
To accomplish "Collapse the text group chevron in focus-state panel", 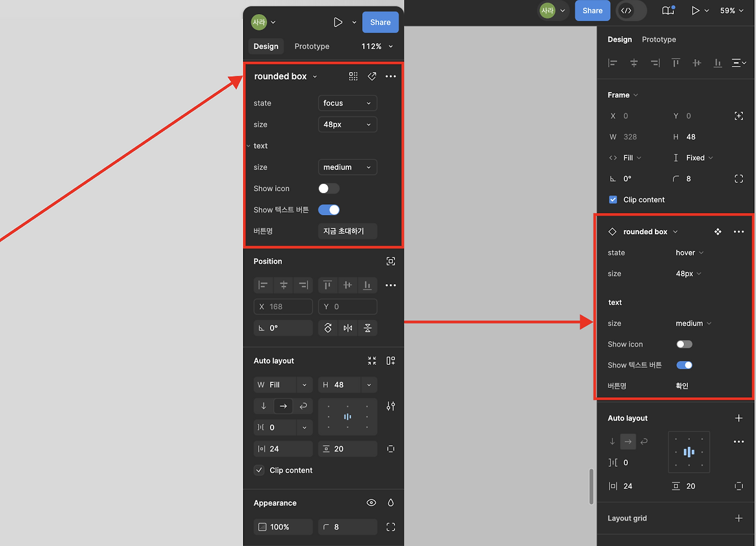I will pos(248,146).
